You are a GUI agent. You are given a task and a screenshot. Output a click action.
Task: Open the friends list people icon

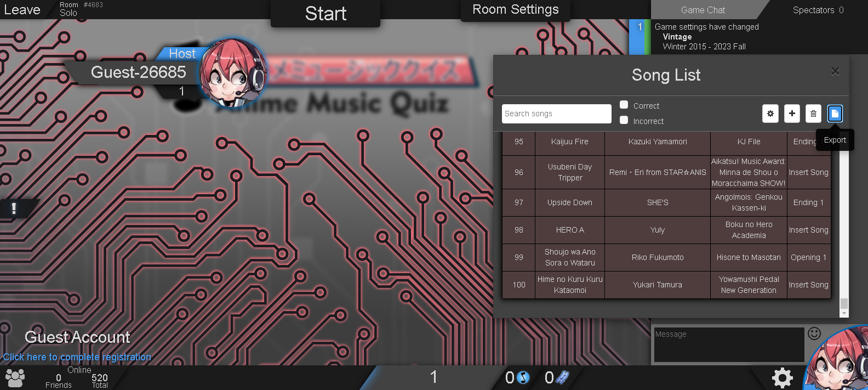[15, 377]
